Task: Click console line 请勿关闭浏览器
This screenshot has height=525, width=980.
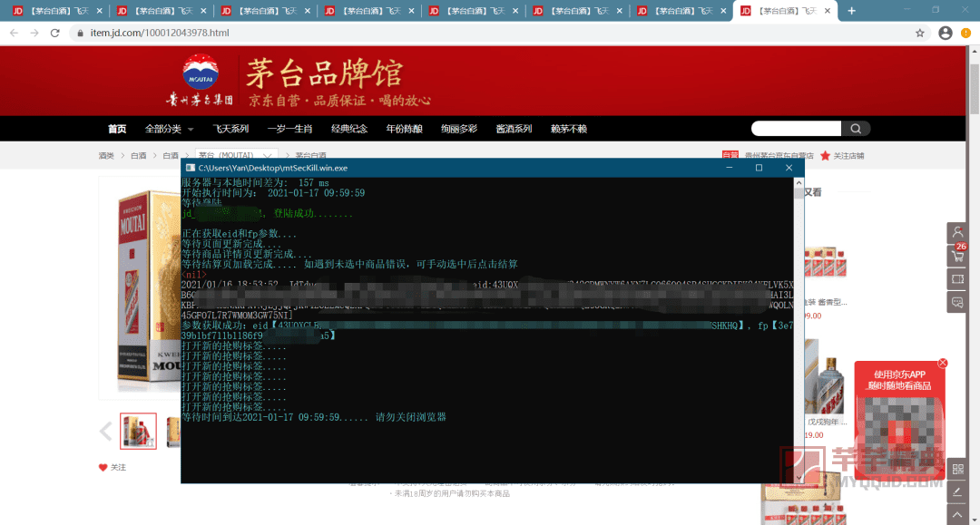Action: [411, 417]
